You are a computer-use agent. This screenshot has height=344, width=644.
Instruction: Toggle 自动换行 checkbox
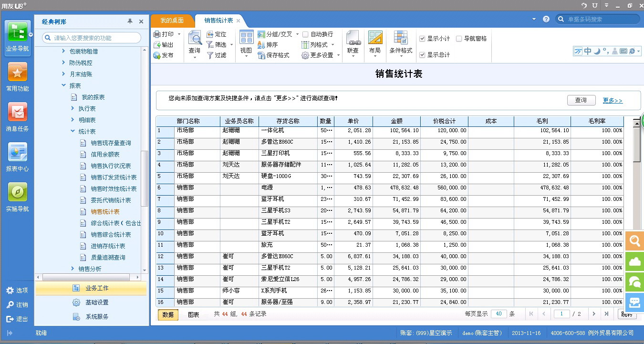coord(305,34)
